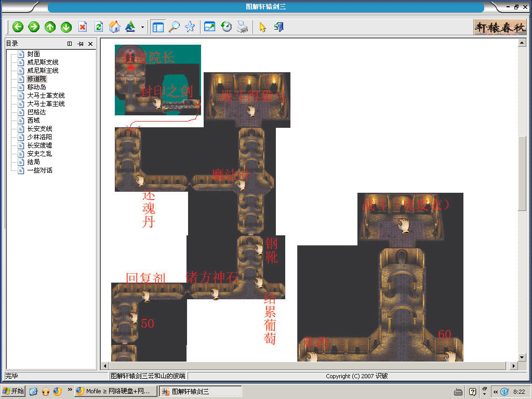Click the vertical scrollbar down arrow
This screenshot has height=399, width=532.
click(522, 357)
